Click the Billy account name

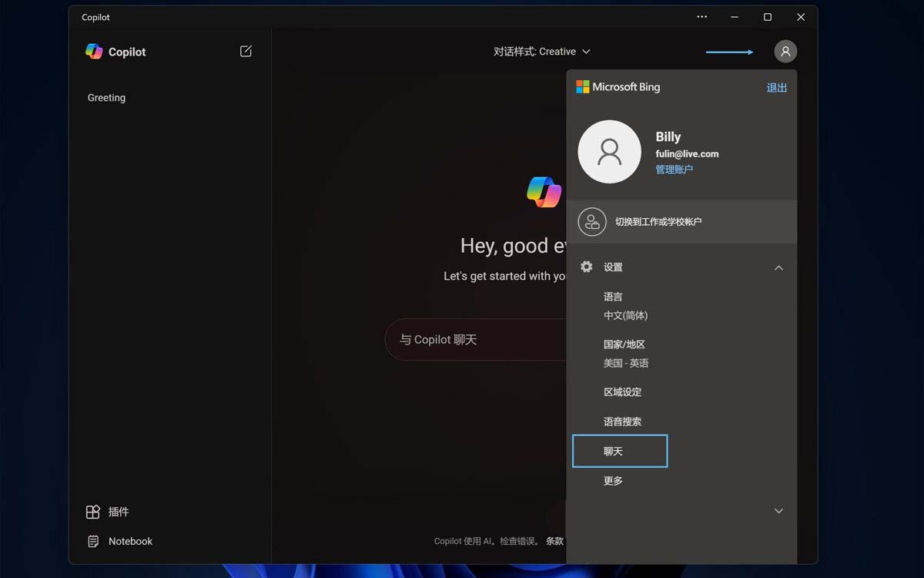click(668, 136)
